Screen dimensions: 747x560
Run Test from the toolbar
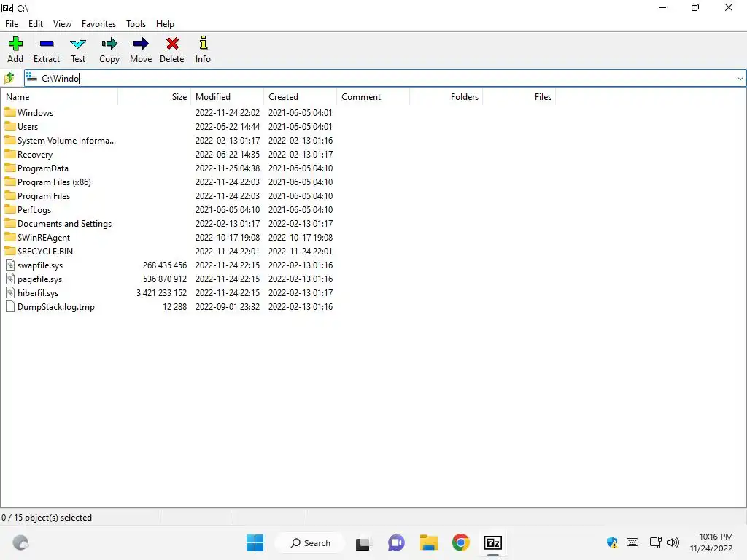point(77,44)
